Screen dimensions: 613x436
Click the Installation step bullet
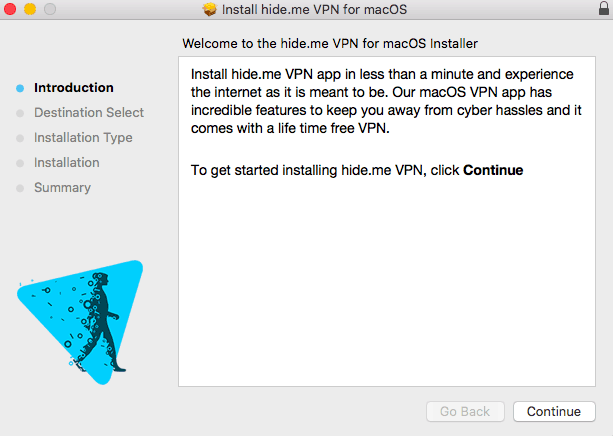(x=20, y=163)
